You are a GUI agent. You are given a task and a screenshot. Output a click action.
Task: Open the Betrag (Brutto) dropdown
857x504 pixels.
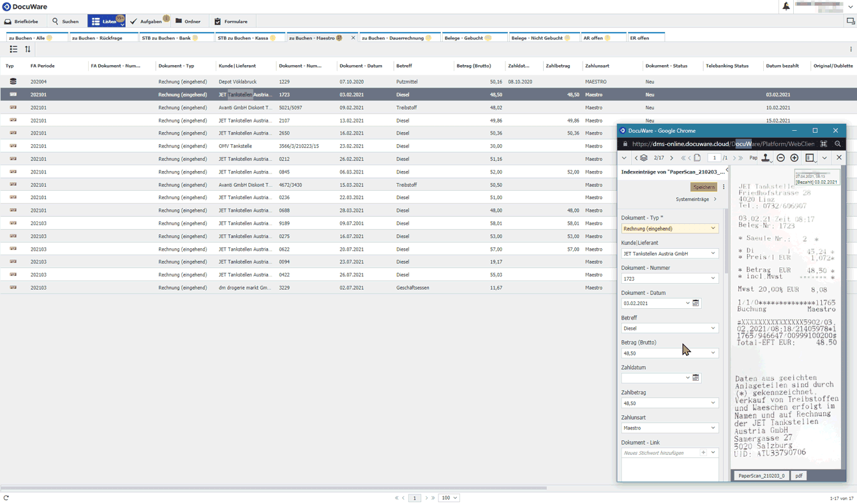(713, 353)
